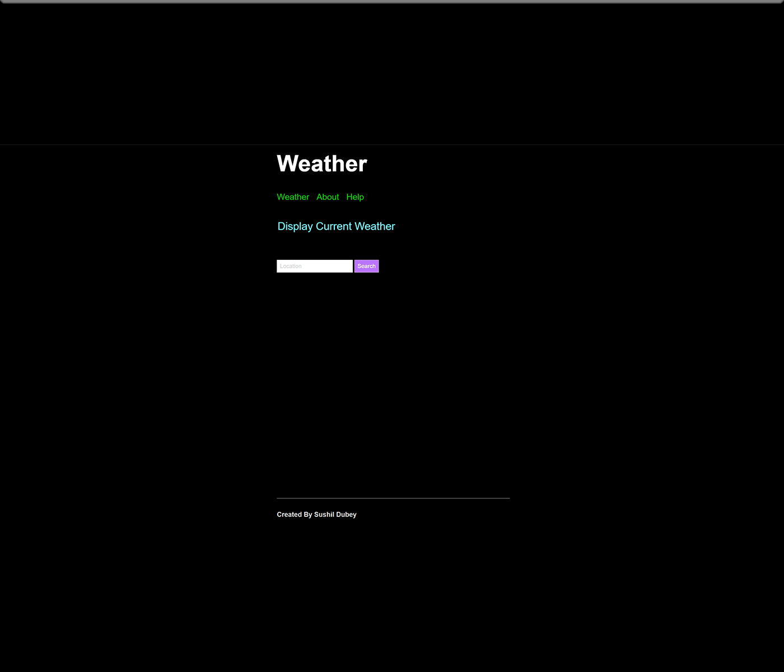Click the large white Weather heading
The image size is (784, 672).
pyautogui.click(x=322, y=164)
